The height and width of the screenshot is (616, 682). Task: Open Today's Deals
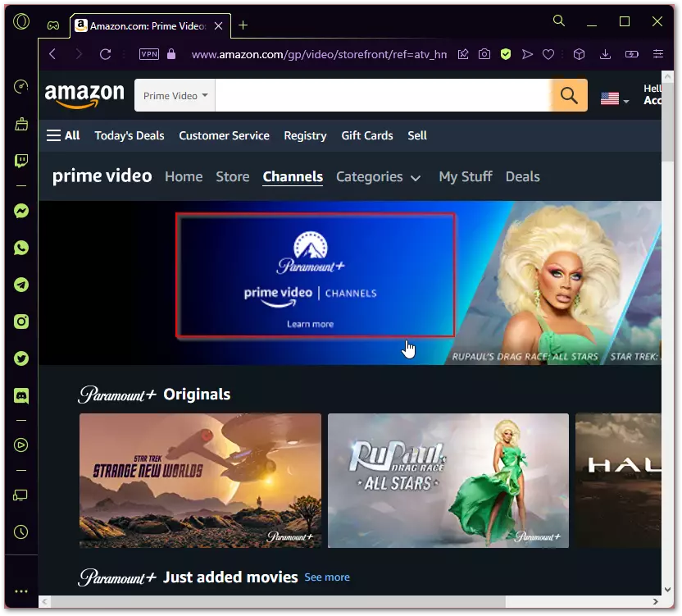(x=130, y=135)
